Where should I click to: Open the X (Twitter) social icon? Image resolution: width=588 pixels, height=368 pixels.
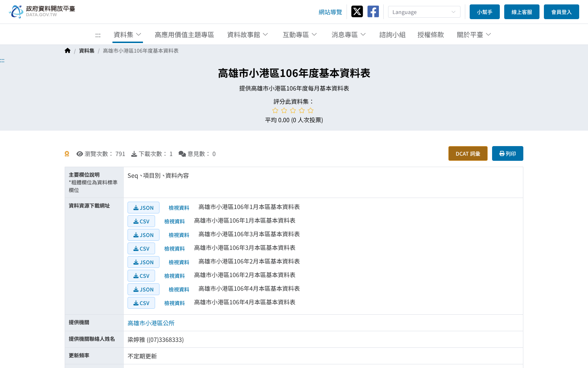[357, 11]
